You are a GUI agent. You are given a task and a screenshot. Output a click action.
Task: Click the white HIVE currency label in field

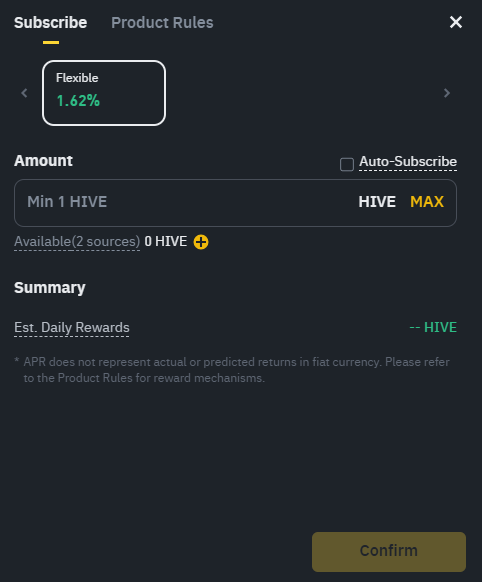tap(377, 202)
